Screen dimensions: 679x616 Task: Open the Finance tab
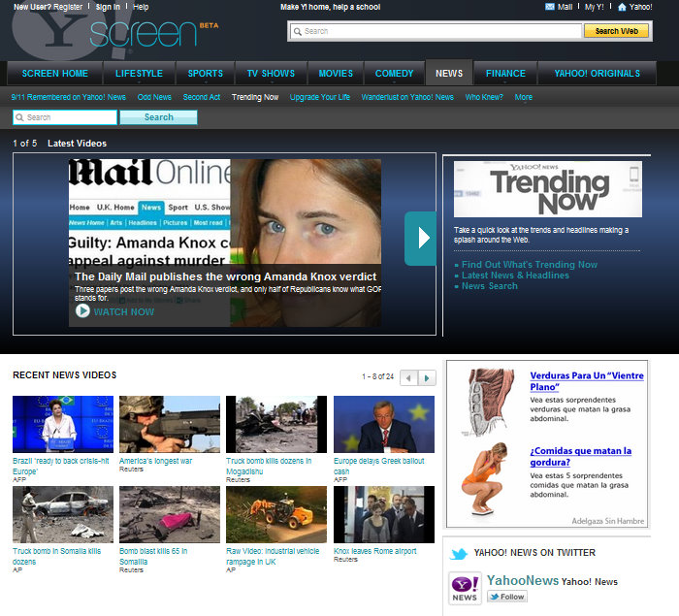pyautogui.click(x=505, y=73)
